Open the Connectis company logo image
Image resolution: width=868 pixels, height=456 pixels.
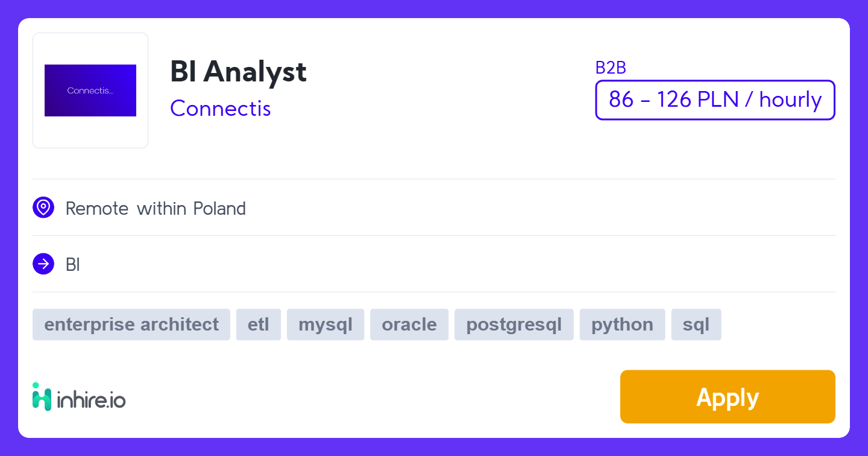coord(90,90)
